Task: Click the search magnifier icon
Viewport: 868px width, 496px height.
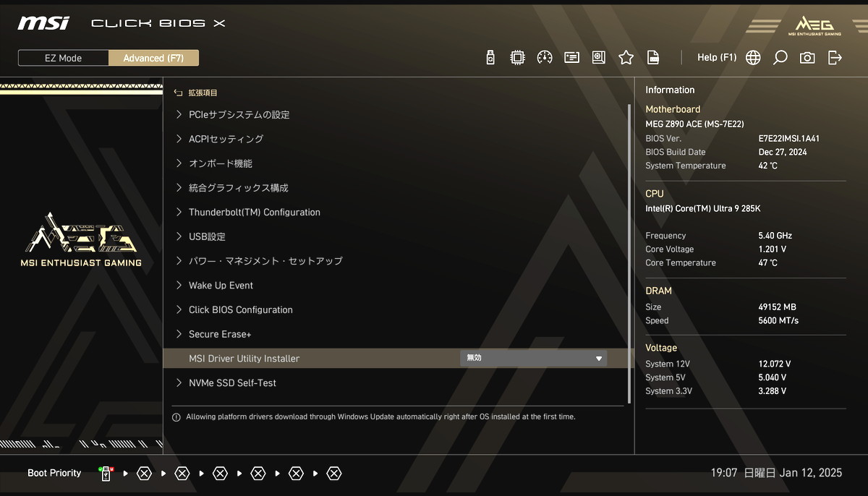Action: tap(780, 58)
